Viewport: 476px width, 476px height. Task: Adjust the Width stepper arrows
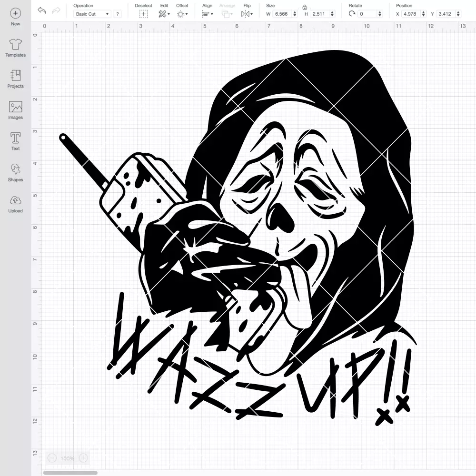coord(295,14)
